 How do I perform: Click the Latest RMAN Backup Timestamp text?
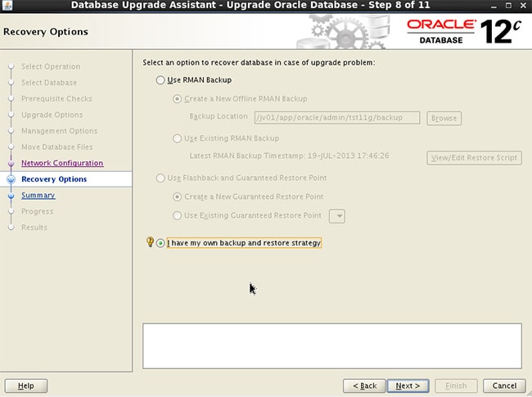click(x=289, y=156)
